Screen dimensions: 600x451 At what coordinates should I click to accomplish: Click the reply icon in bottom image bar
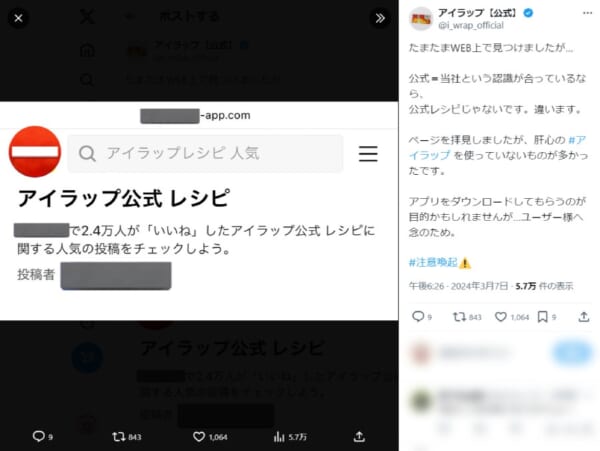tap(39, 436)
